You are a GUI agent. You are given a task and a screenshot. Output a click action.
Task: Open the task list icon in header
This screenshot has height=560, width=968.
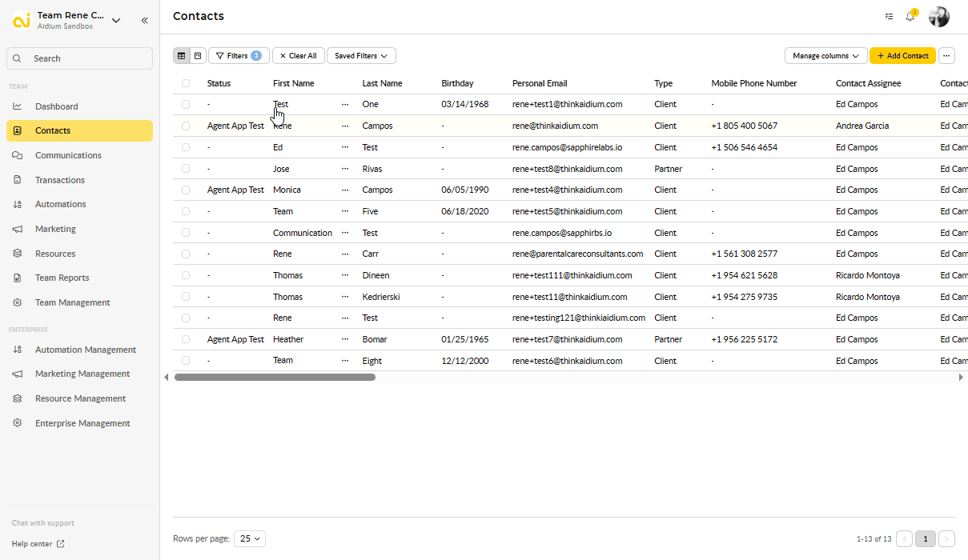point(889,17)
